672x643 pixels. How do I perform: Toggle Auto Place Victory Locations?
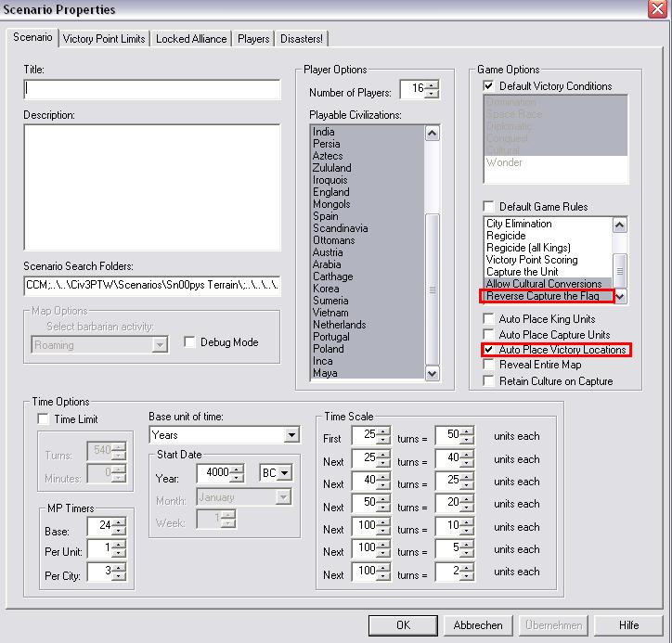tap(489, 350)
